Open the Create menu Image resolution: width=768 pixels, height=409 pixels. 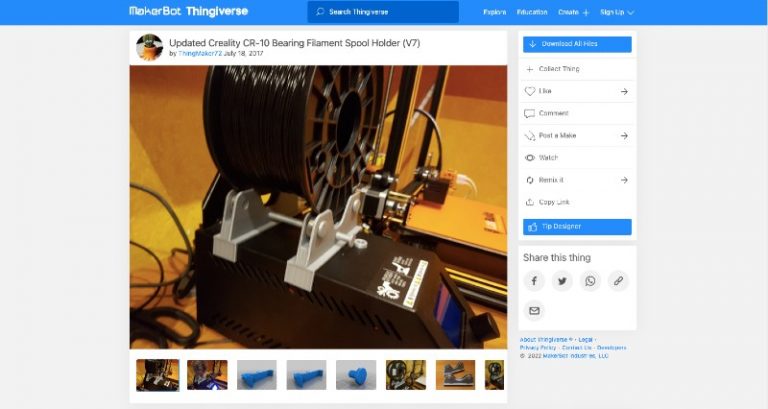point(573,12)
